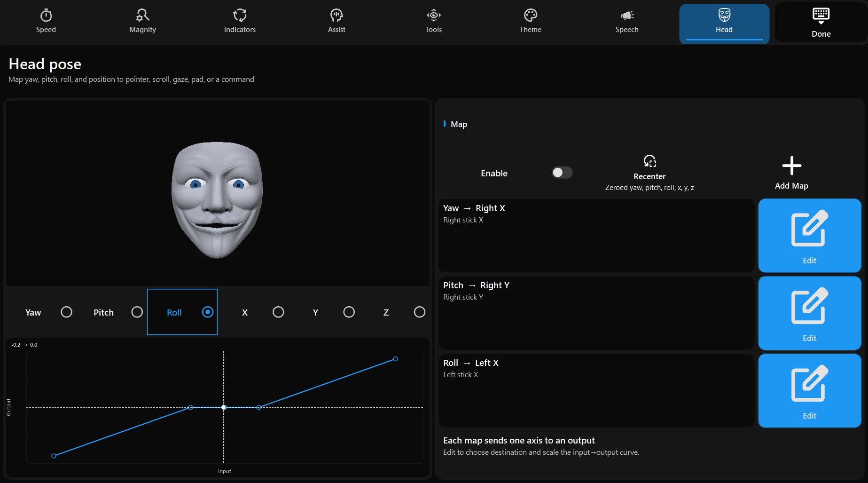Viewport: 868px width, 483px height.
Task: Switch to the Indicators tab
Action: [x=240, y=22]
